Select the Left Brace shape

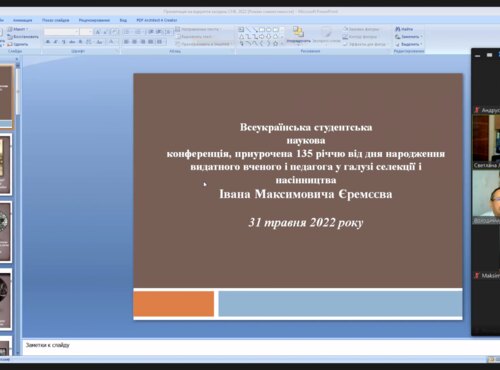pos(262,44)
